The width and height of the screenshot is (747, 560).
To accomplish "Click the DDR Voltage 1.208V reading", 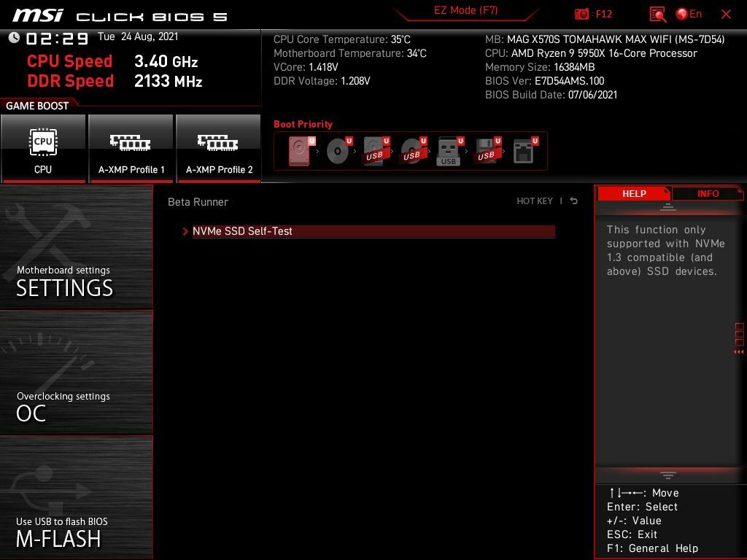I will pos(322,81).
